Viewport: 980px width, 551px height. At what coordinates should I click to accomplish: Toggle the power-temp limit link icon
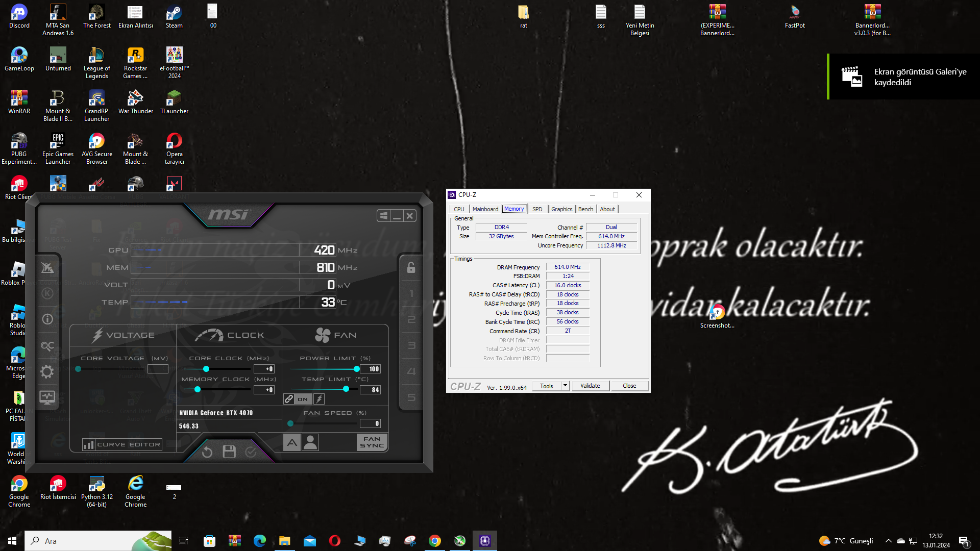point(289,399)
